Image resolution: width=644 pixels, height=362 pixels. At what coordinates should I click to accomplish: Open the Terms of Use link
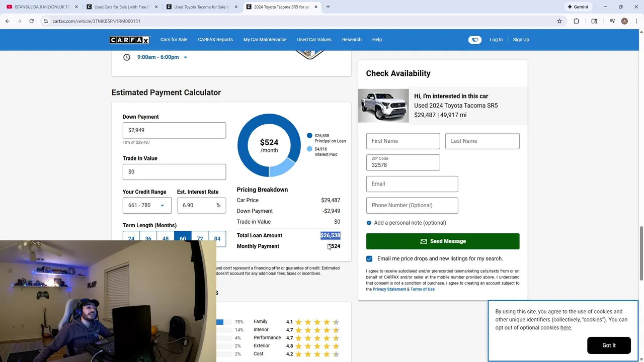[x=423, y=289]
